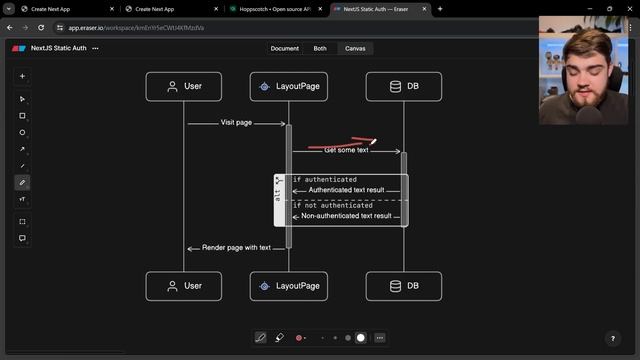Open a new browser tab

[440, 9]
